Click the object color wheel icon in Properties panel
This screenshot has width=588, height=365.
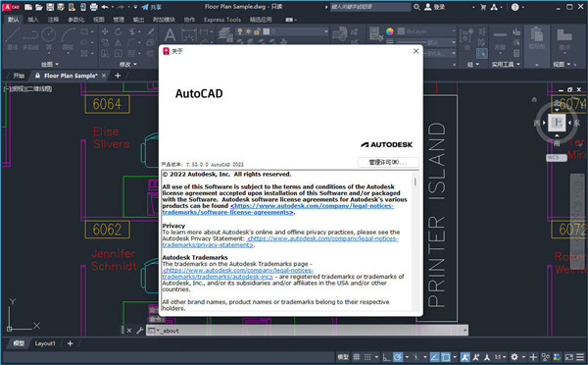390,31
